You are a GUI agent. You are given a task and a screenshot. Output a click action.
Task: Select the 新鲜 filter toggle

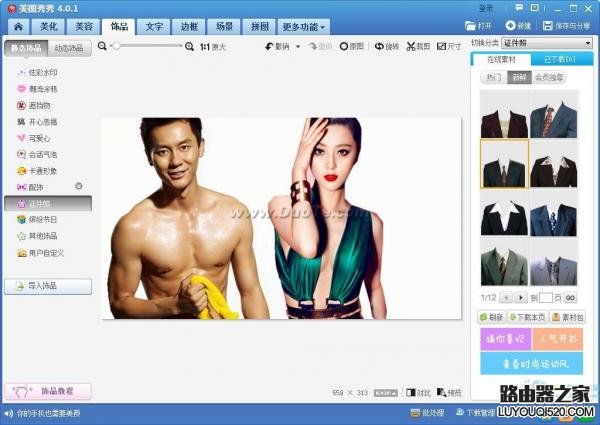[519, 77]
